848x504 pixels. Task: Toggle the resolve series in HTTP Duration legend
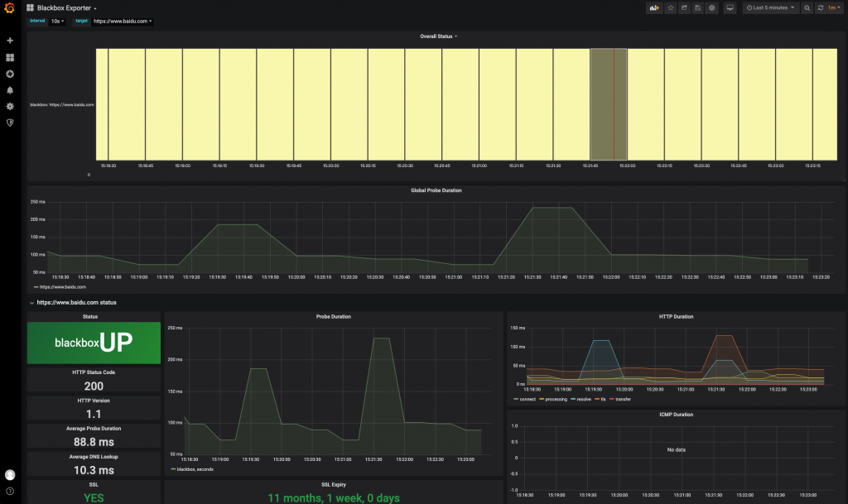click(x=583, y=399)
